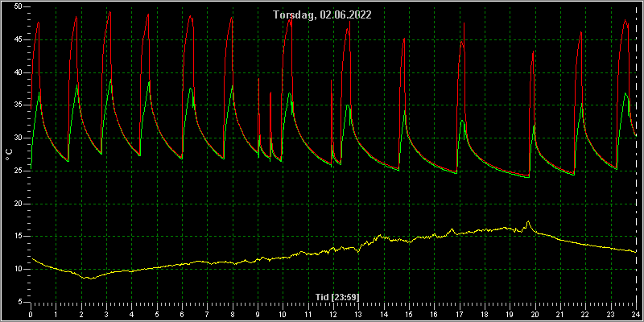Click the date title Torsdag, 02.06.2022
Viewport: 644px width, 322px height.
[x=323, y=15]
